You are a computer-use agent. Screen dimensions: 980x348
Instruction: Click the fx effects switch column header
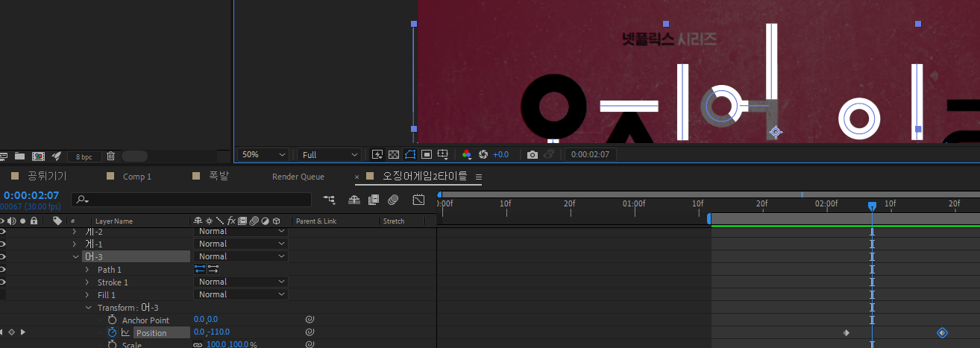coord(232,221)
